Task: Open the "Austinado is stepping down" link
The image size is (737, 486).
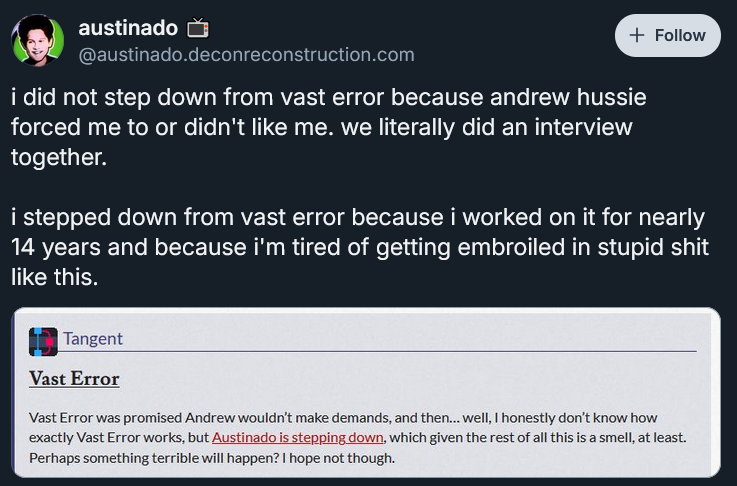Action: (x=298, y=438)
